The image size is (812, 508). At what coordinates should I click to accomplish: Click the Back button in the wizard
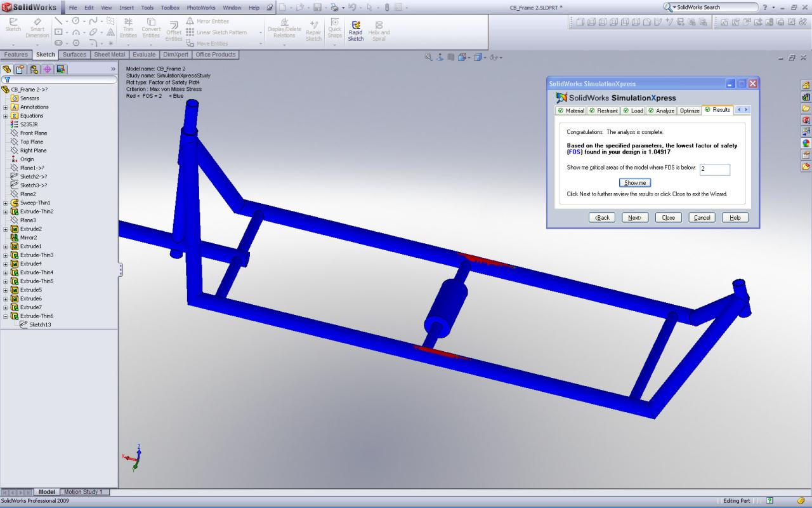[x=602, y=218]
